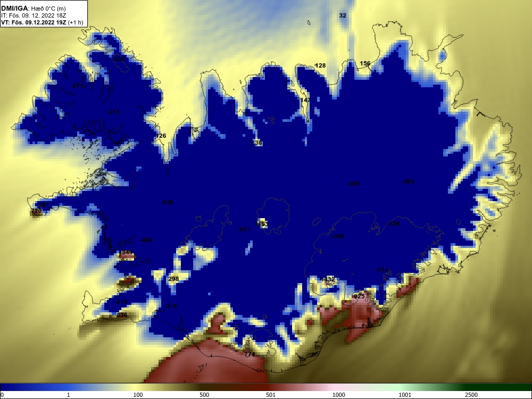The height and width of the screenshot is (399, 532).
Task: Click the map value '147'
Action: click(x=305, y=100)
